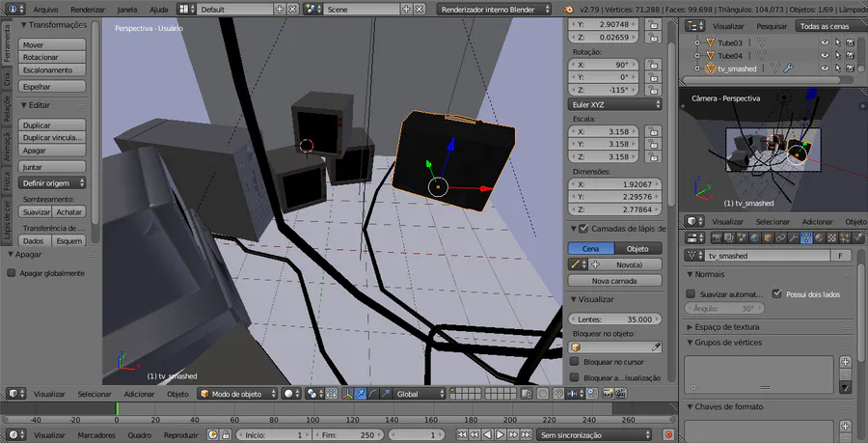Open the Renderizar menu
This screenshot has height=443, width=868.
click(x=88, y=10)
